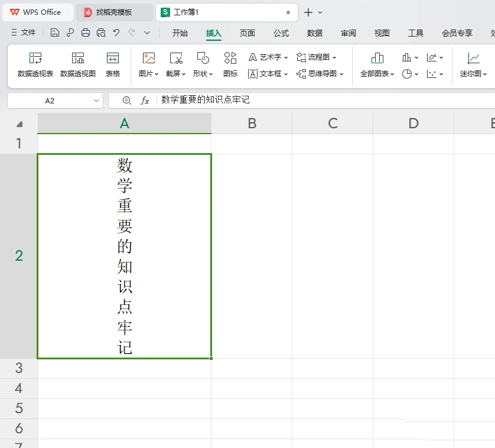Expand quick access toolbar options chevron
Viewport: 495px width, 448px height.
click(147, 33)
